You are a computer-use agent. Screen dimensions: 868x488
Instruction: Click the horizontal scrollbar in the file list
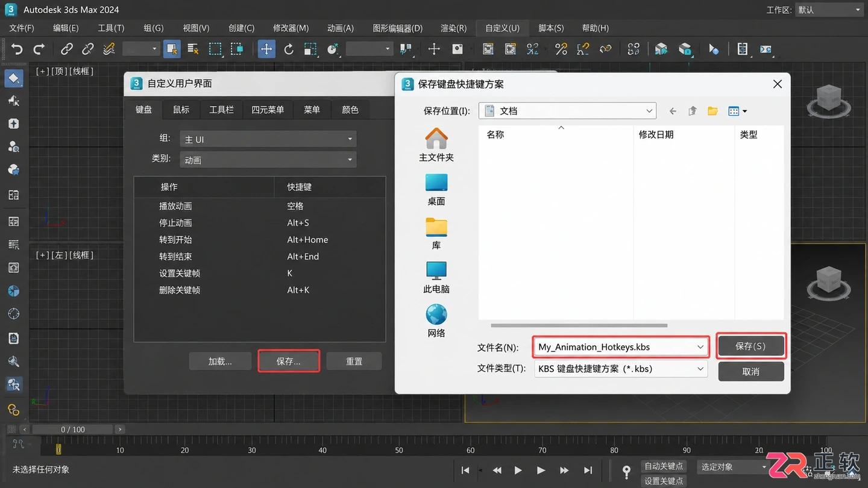click(x=579, y=325)
